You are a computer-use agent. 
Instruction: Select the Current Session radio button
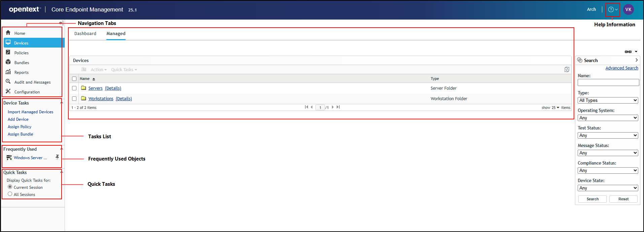coord(10,187)
